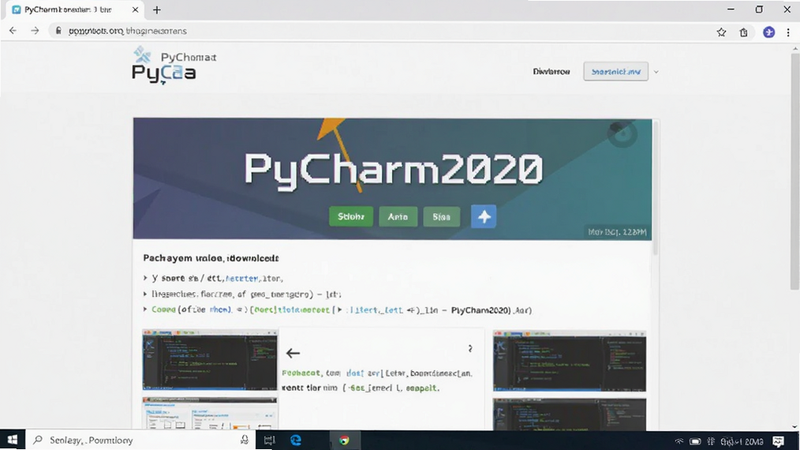The height and width of the screenshot is (450, 800).
Task: Click the inner content panel scrollbar
Action: pyautogui.click(x=656, y=187)
